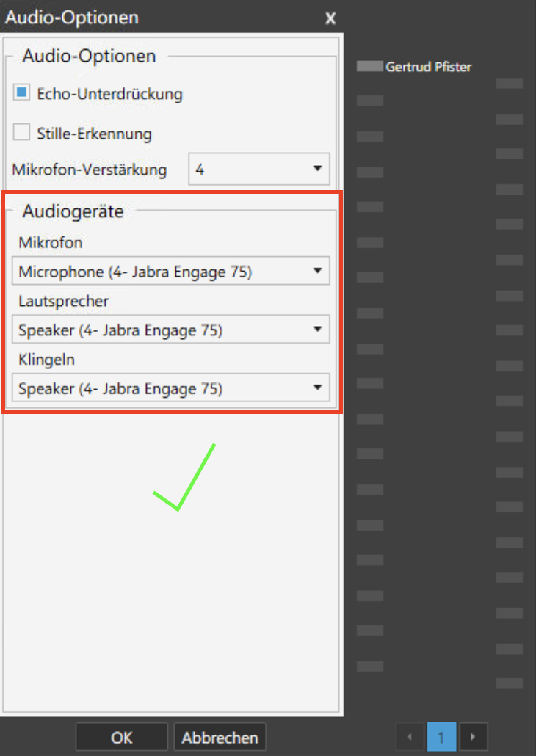
Task: Expand the Klingeln device dropdown
Action: click(170, 388)
